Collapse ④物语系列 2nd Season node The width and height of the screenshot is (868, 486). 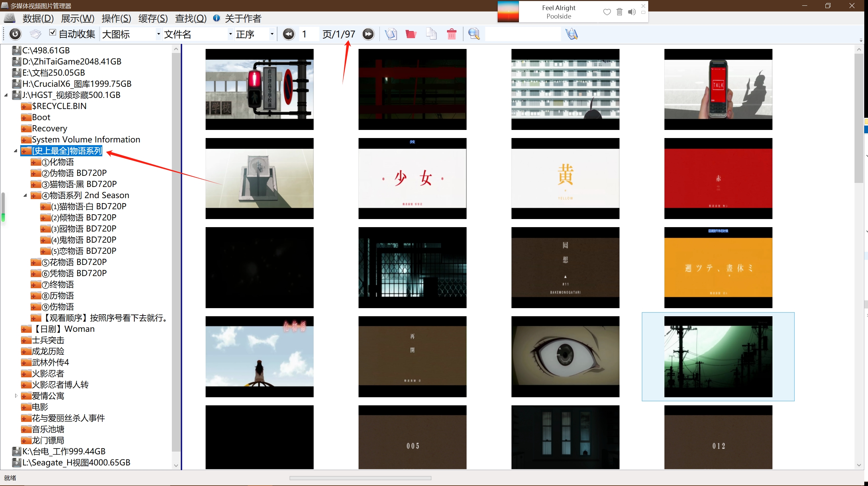pyautogui.click(x=25, y=195)
